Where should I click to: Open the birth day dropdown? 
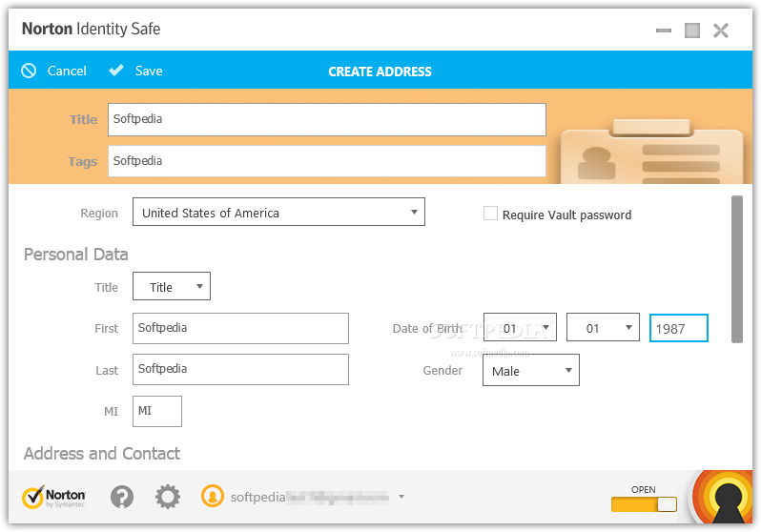pos(603,328)
